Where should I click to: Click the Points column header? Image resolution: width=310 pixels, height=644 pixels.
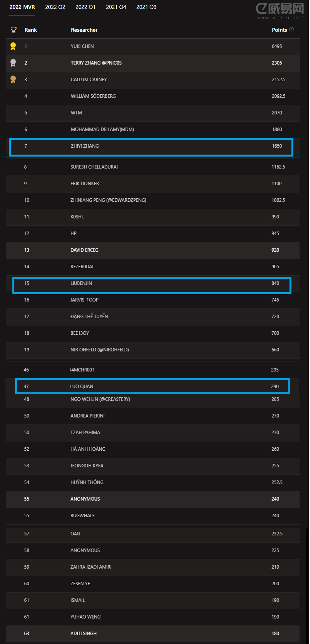point(279,30)
